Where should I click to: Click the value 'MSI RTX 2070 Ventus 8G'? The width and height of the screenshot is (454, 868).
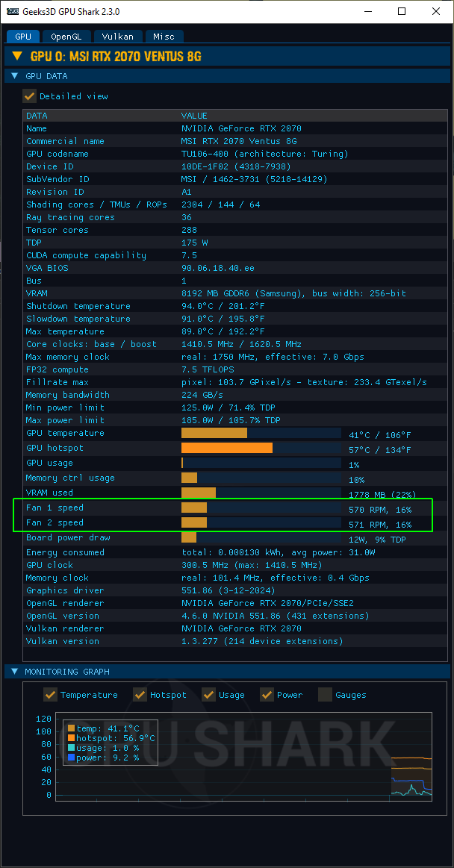(239, 141)
